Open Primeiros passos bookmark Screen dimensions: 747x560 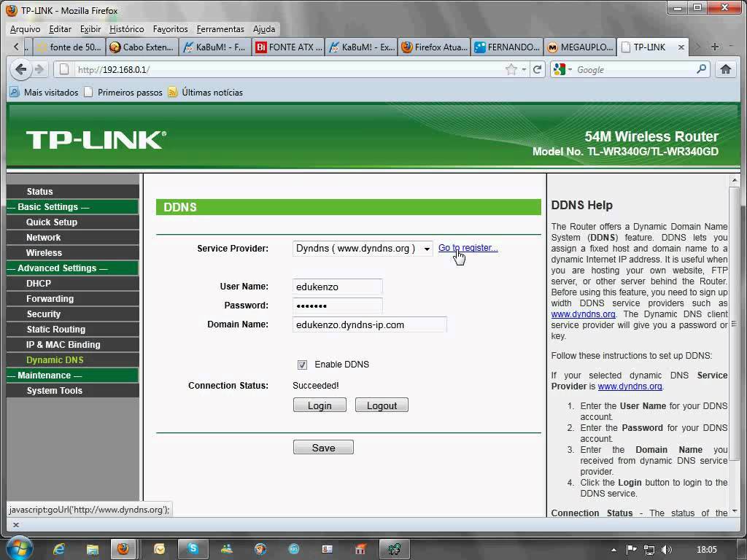[x=123, y=93]
